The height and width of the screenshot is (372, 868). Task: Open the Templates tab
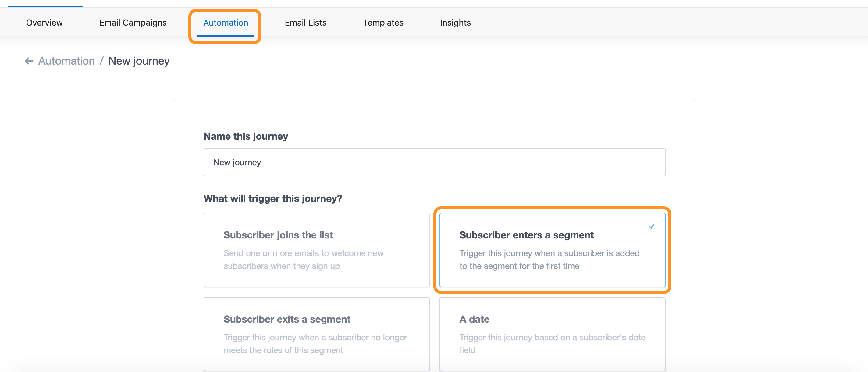(x=383, y=23)
